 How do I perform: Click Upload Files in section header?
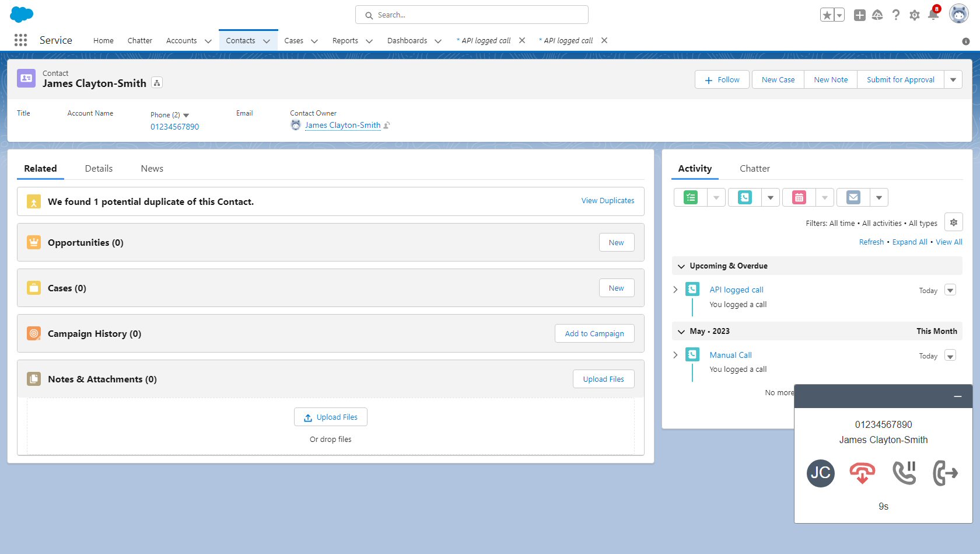[603, 379]
